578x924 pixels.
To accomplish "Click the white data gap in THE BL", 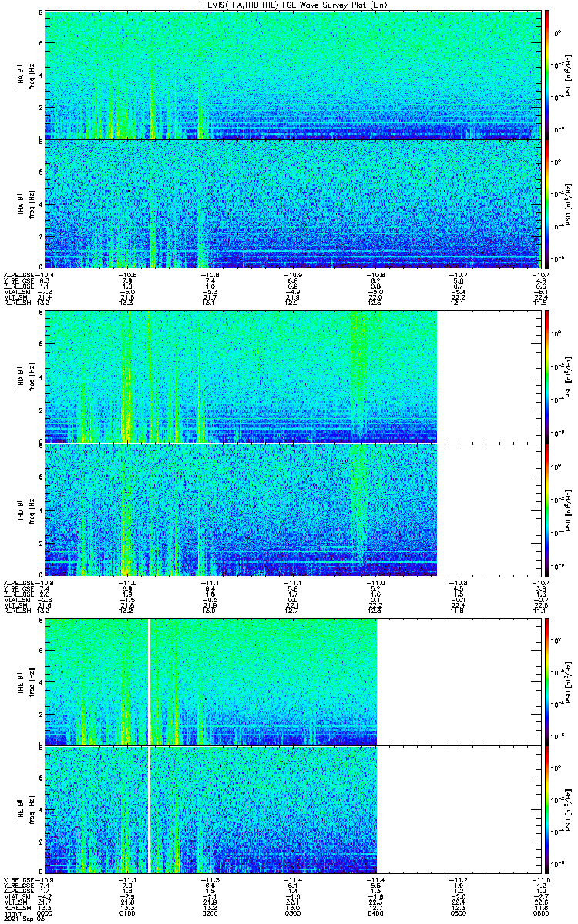I will point(148,681).
